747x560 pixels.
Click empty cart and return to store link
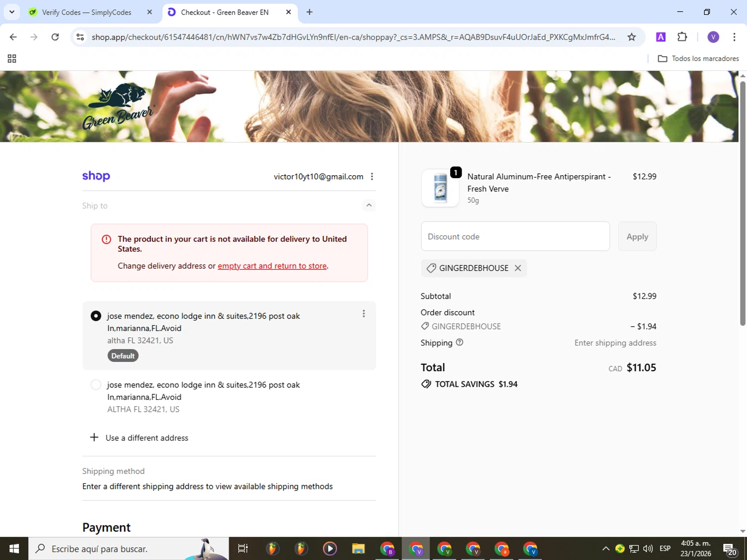coord(272,266)
